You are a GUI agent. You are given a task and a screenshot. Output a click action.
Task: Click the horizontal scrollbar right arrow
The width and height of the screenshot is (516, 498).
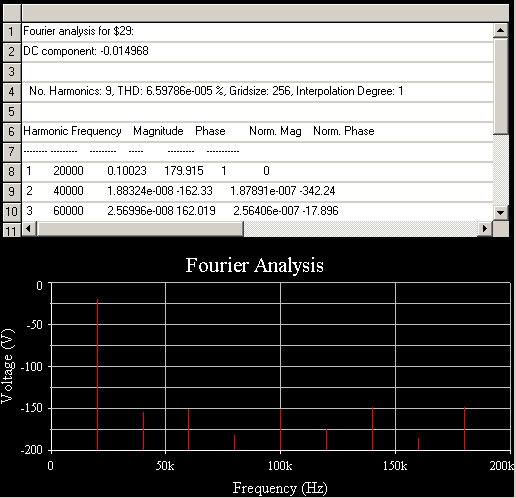[485, 229]
